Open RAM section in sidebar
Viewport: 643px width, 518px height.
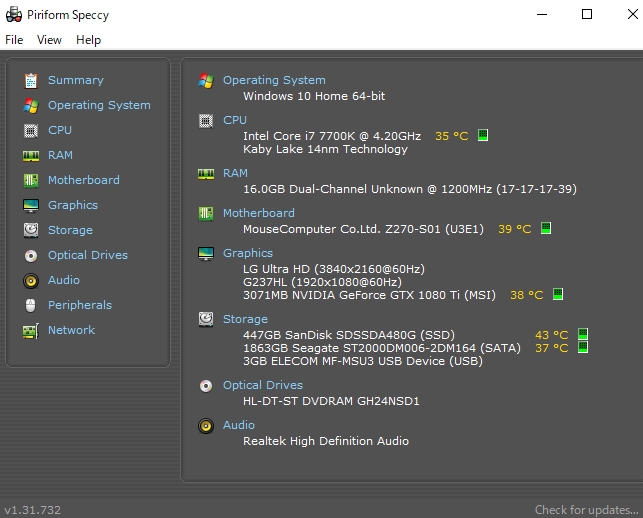click(60, 155)
